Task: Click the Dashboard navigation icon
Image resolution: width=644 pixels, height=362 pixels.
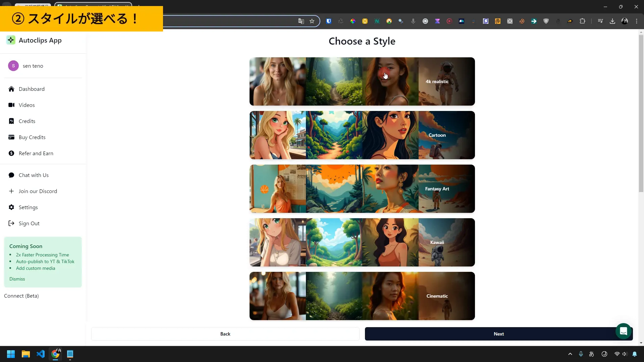Action: (x=11, y=88)
